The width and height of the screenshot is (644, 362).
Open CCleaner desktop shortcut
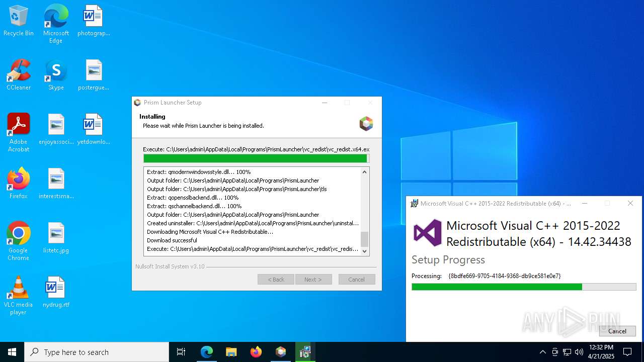click(19, 75)
